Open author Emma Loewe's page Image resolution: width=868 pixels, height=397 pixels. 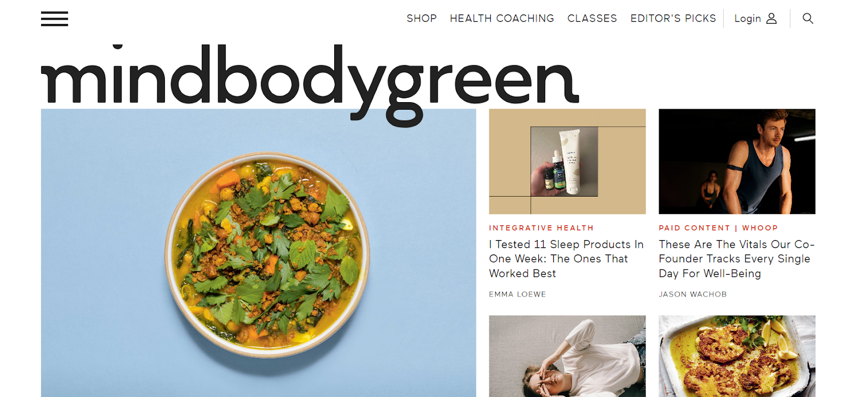518,294
